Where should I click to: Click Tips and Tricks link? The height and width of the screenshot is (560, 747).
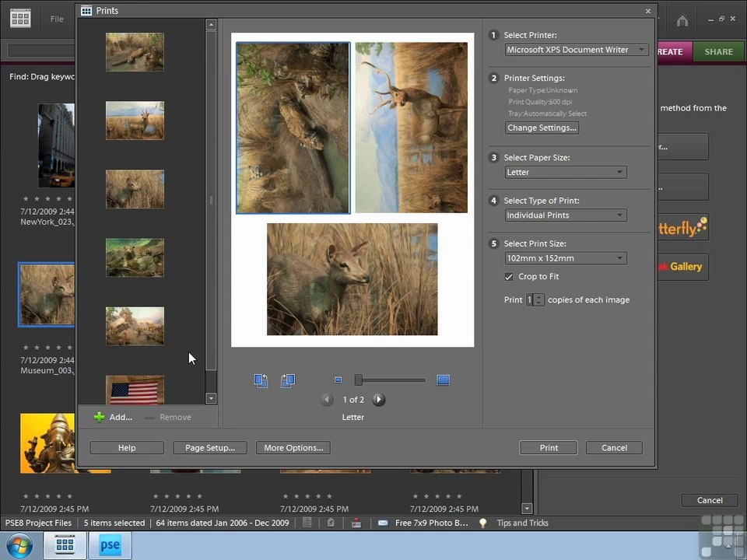tap(522, 523)
